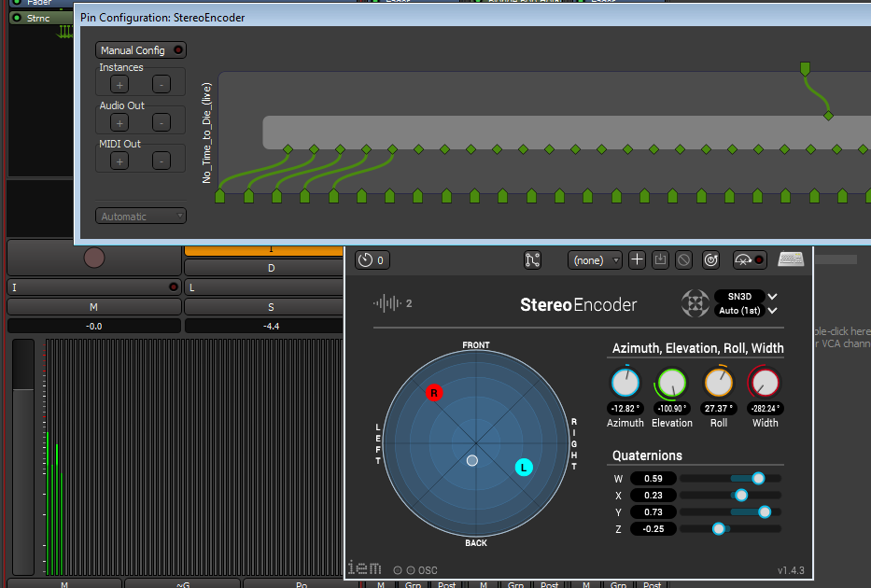Open the pin configuration icon in plugin toolbar
871x588 pixels.
point(533,260)
